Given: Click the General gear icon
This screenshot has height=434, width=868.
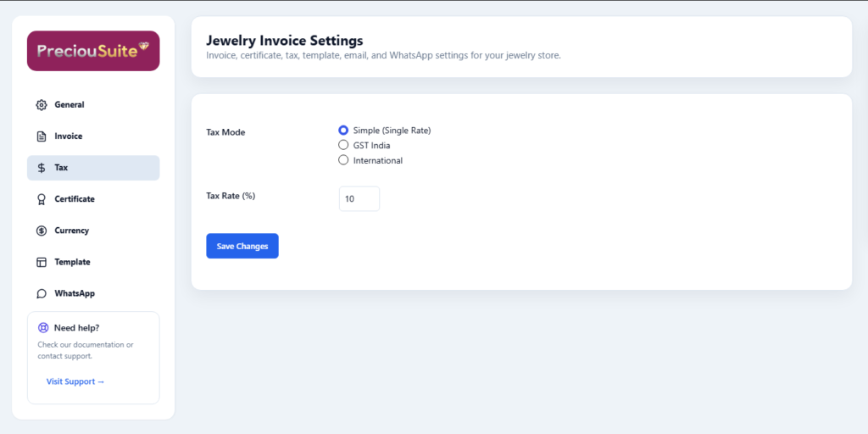Looking at the screenshot, I should (42, 105).
